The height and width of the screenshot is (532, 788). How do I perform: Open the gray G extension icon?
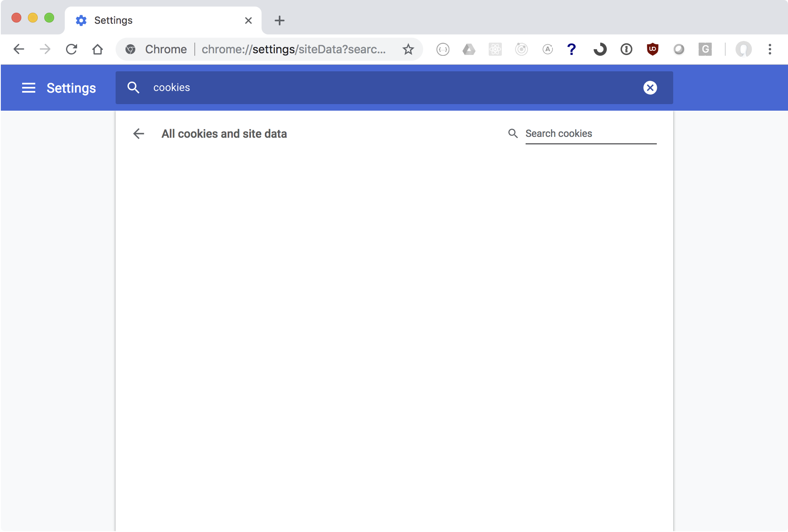(705, 50)
